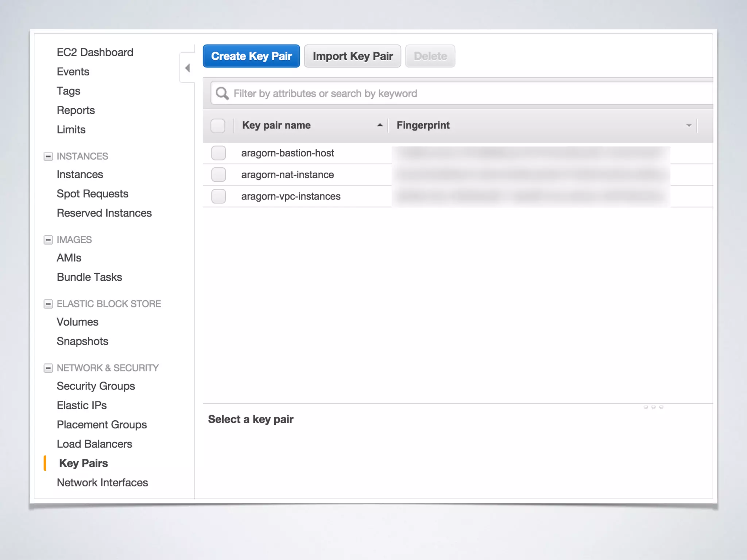The width and height of the screenshot is (747, 560).
Task: Open the Fingerprint column dropdown arrow
Action: point(689,125)
